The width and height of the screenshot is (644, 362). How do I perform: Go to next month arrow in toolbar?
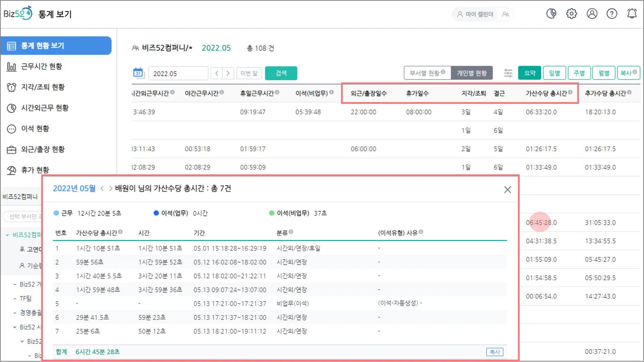tap(228, 73)
